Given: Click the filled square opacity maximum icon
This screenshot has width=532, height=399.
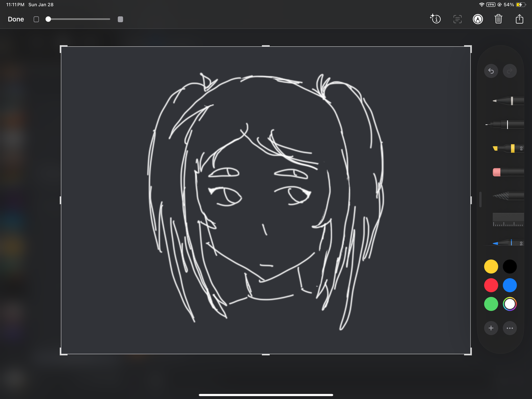Looking at the screenshot, I should click(120, 19).
